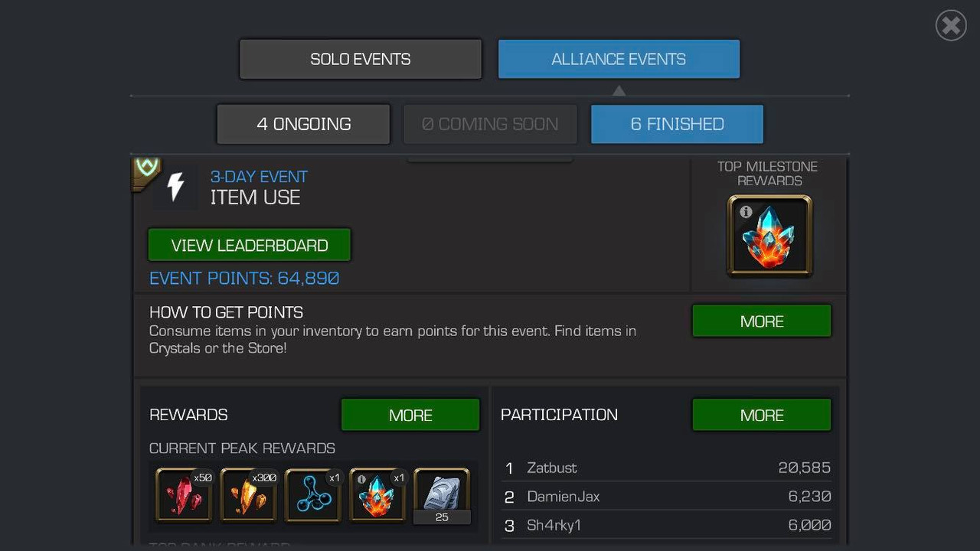Tap the red crystal shards x50 reward
The width and height of the screenshot is (980, 551).
(x=184, y=495)
